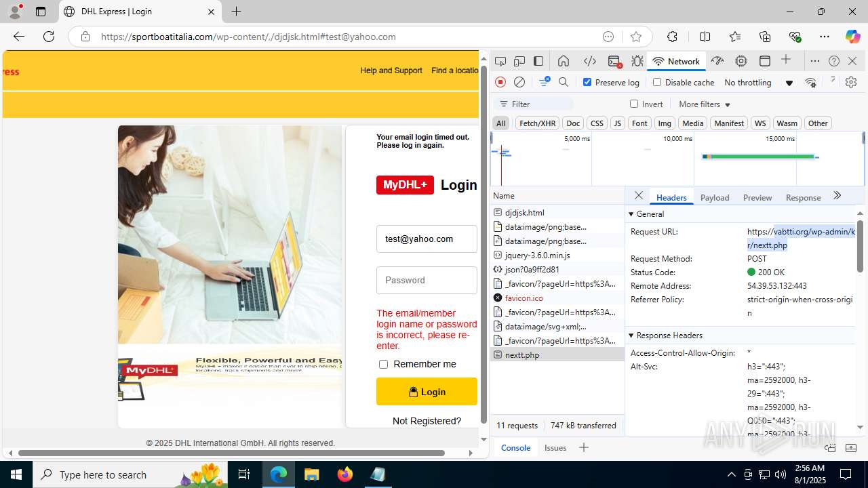Focus the network Filter text box
The height and width of the screenshot is (488, 868).
point(534,104)
